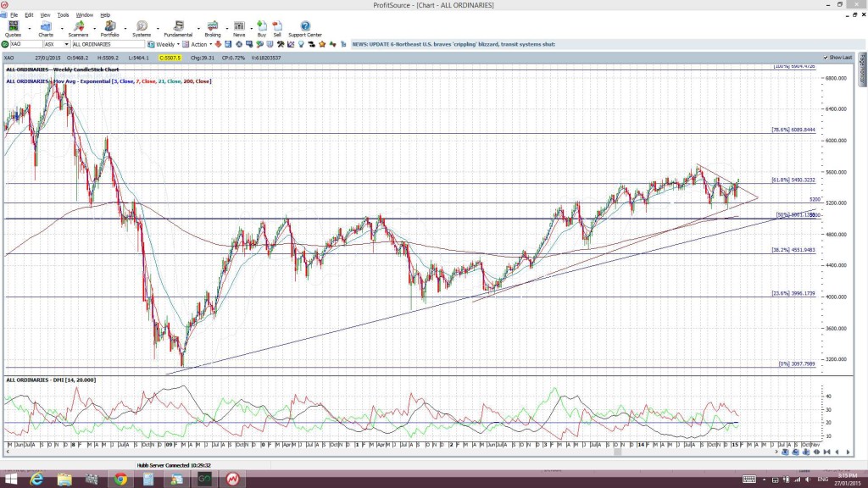Open the Portfolio tool
Image resolution: width=868 pixels, height=488 pixels.
pos(109,29)
